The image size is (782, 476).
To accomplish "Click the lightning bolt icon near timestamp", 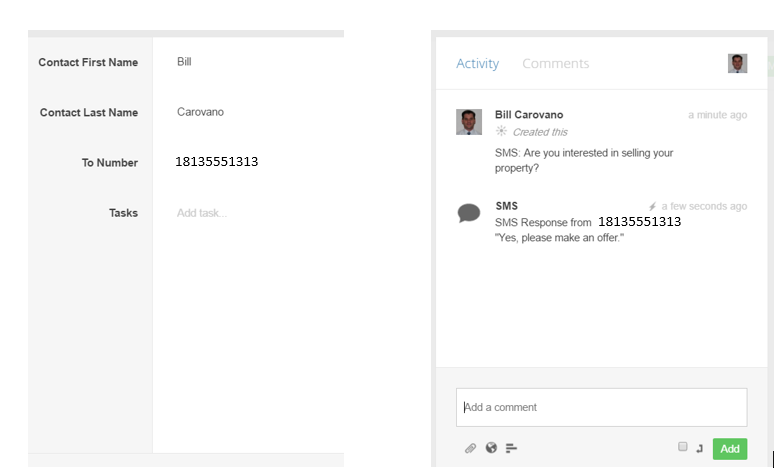I will [x=652, y=207].
